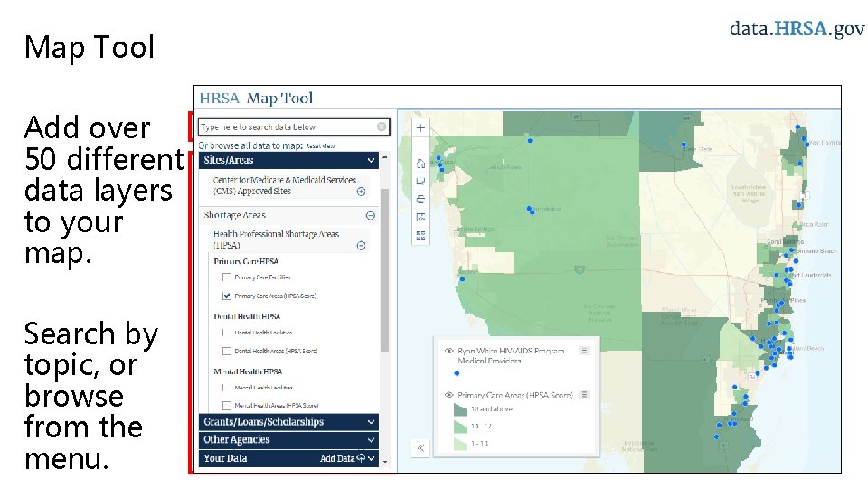Viewport: 868px width, 488px height.
Task: Click Mental Health HPSA heading
Action: coord(248,371)
